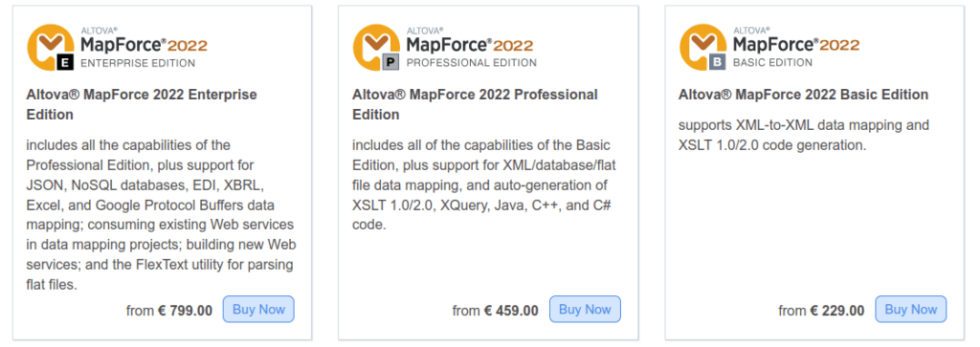Click the MapForce 2022 Enterprise Edition wordmark

pos(145,48)
